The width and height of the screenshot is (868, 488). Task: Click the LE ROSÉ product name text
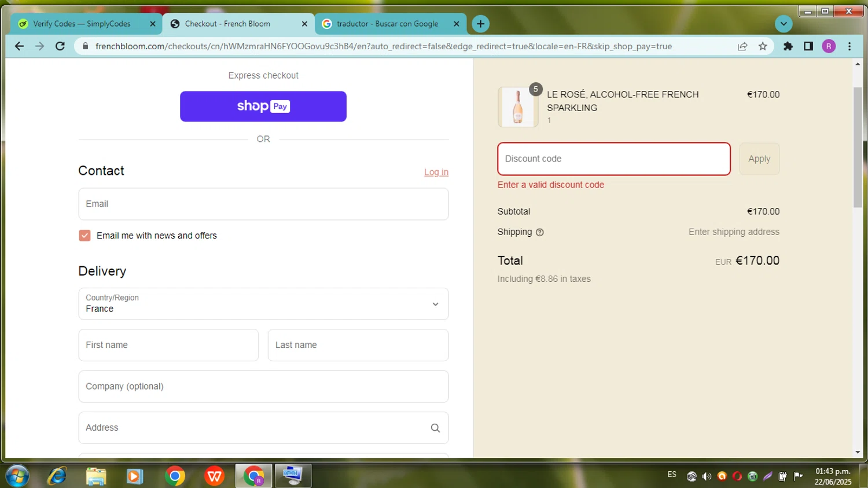(623, 101)
